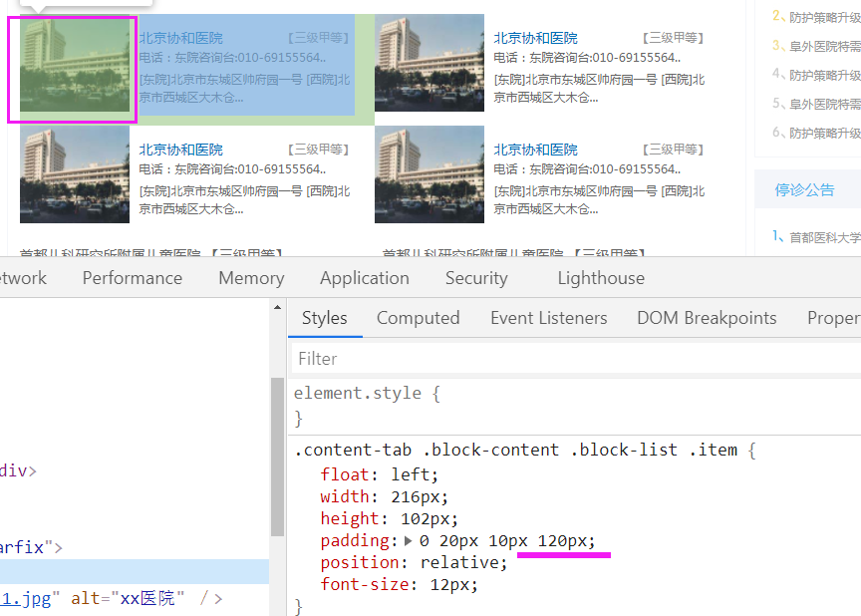Click the styles Filter input field

coord(575,359)
